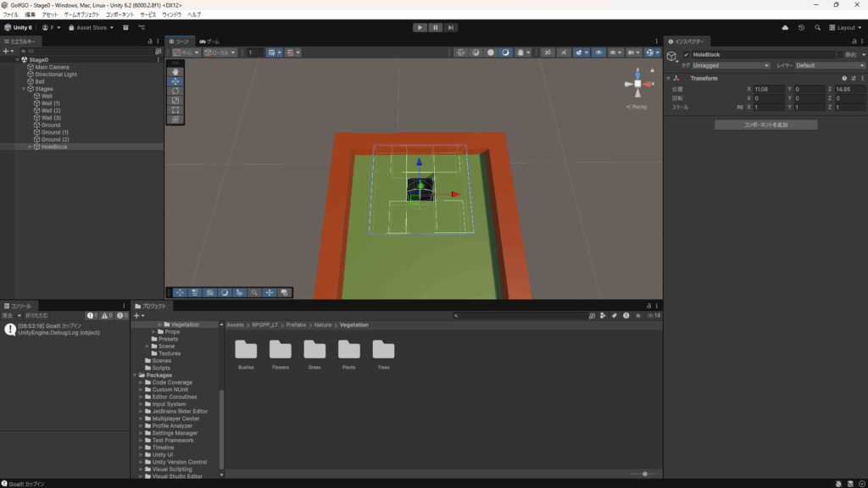
Task: Select the Hand tool in scene toolbar
Action: [175, 72]
